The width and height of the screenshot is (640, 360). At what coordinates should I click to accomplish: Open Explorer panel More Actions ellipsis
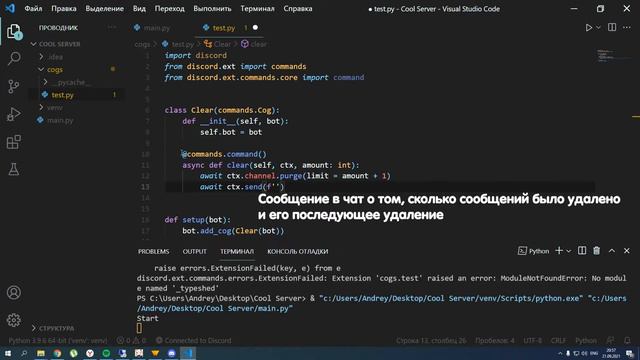click(111, 28)
